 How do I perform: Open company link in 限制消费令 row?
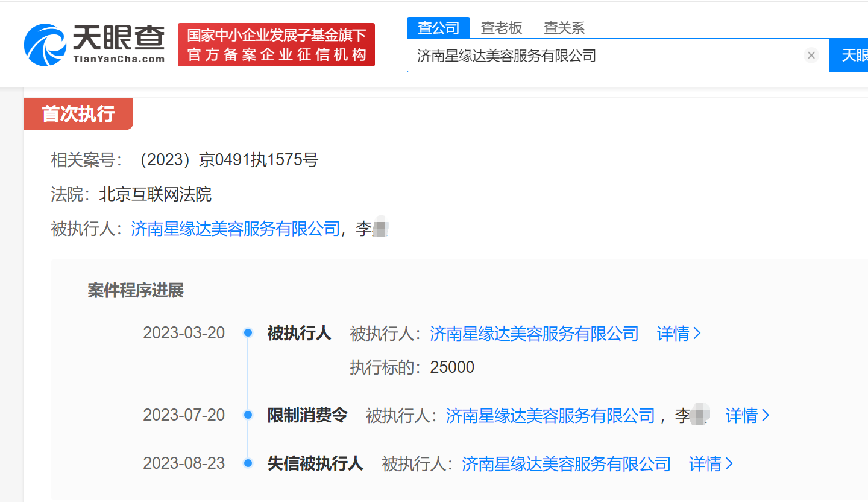[x=550, y=416]
